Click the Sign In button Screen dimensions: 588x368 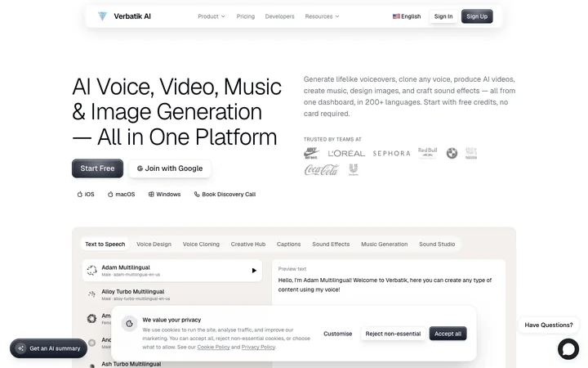[443, 16]
